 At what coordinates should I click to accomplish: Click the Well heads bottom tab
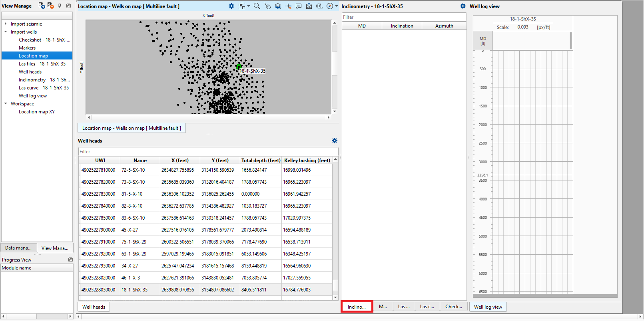point(94,307)
